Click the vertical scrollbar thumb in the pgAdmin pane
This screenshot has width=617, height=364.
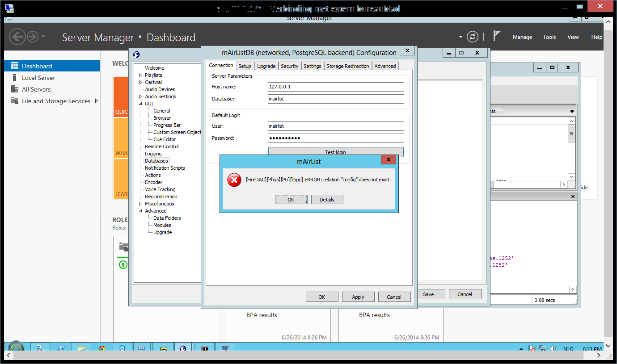tap(571, 134)
